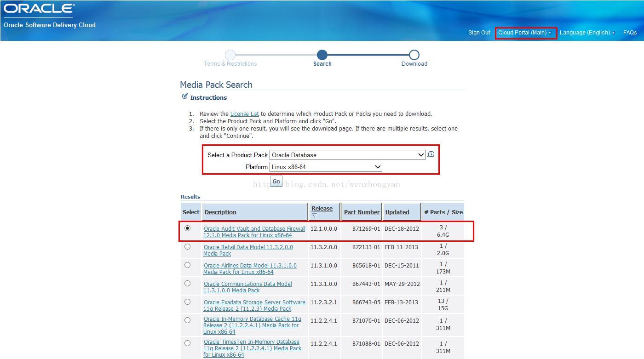Viewport: 644px width, 359px height.
Task: Click updated date DEC-15-2011
Action: pyautogui.click(x=402, y=265)
